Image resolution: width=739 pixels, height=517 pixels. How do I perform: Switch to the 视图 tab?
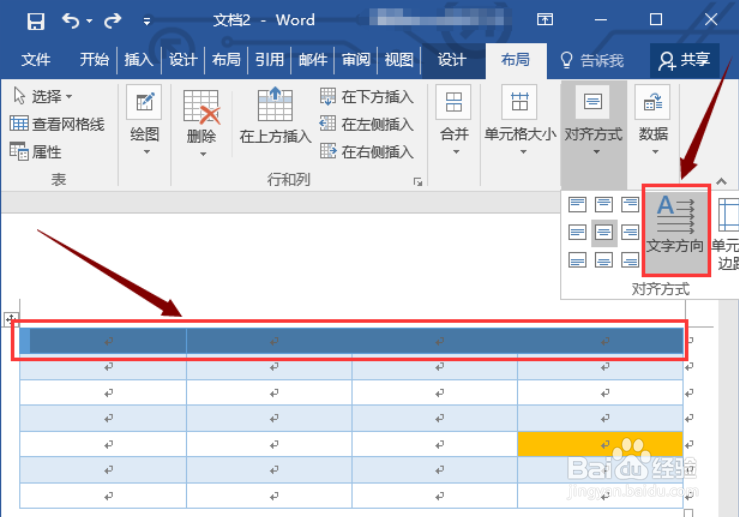399,60
